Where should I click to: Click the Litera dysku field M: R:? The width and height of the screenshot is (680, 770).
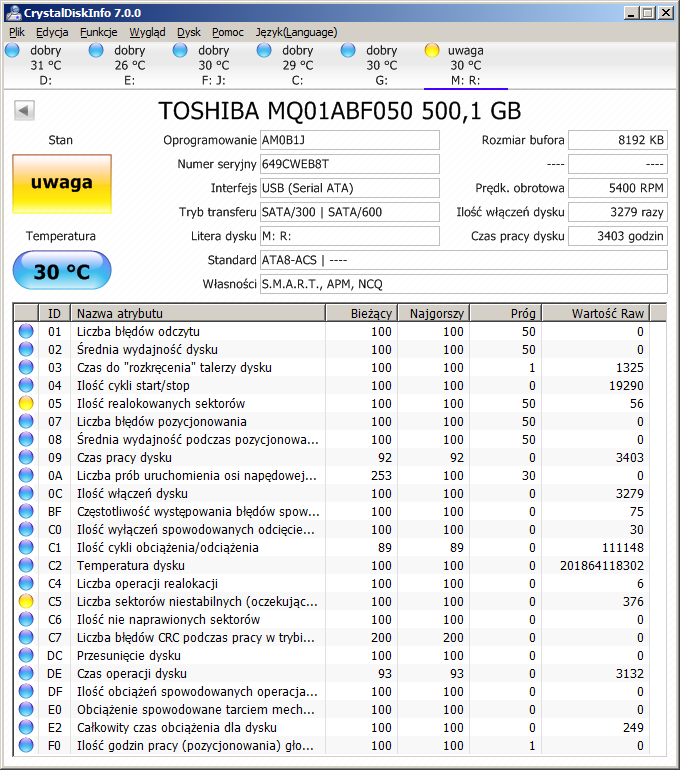(350, 236)
